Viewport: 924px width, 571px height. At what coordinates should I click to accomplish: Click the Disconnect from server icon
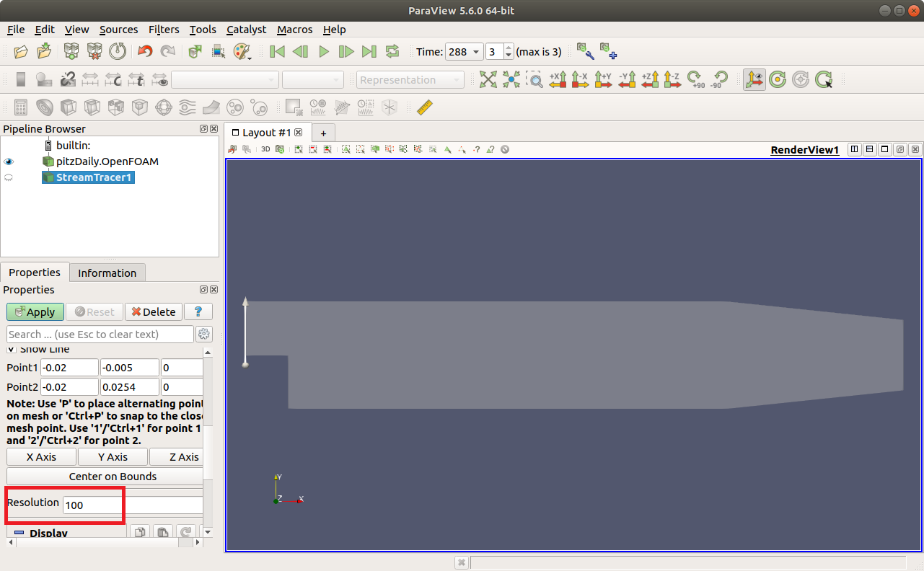(x=94, y=52)
